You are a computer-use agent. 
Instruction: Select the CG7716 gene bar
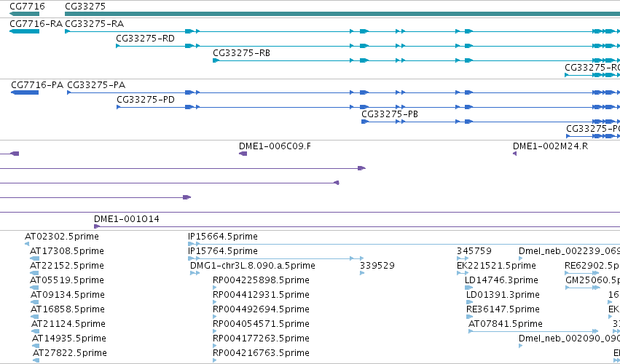click(24, 14)
